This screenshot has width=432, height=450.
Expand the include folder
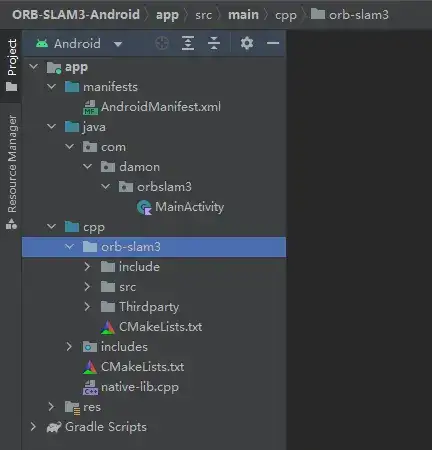click(x=87, y=267)
